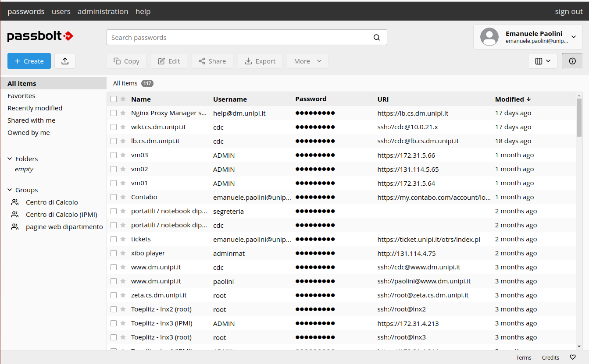Screen dimensions: 589x364
Task: Check the zeta.cs.dm.unipi.it row checkbox
Action: coord(114,295)
